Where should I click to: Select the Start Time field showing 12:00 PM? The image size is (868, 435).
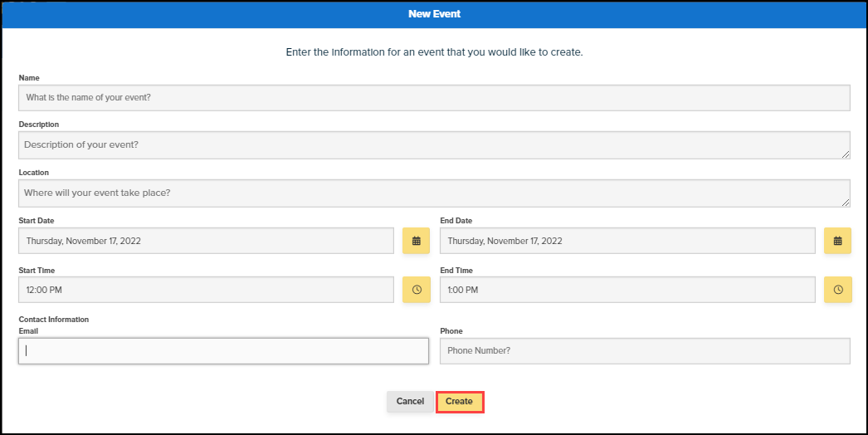click(x=206, y=290)
